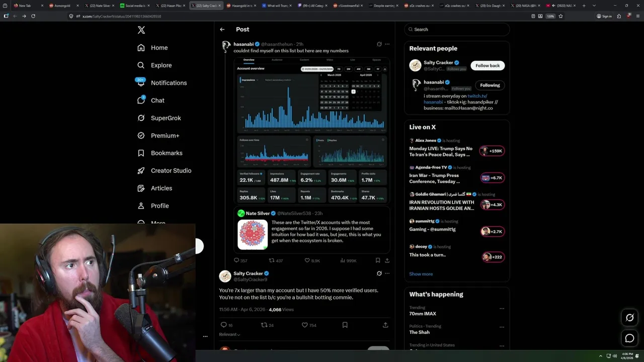Open Bookmarks in sidebar

[x=159, y=153]
